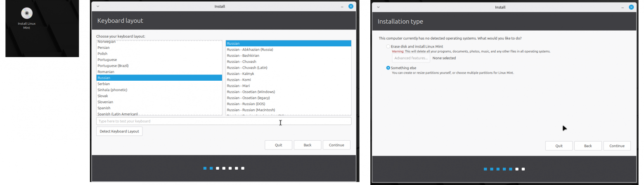Select variant Russian - Chuvash
This screenshot has height=185, width=644.
pyautogui.click(x=289, y=62)
